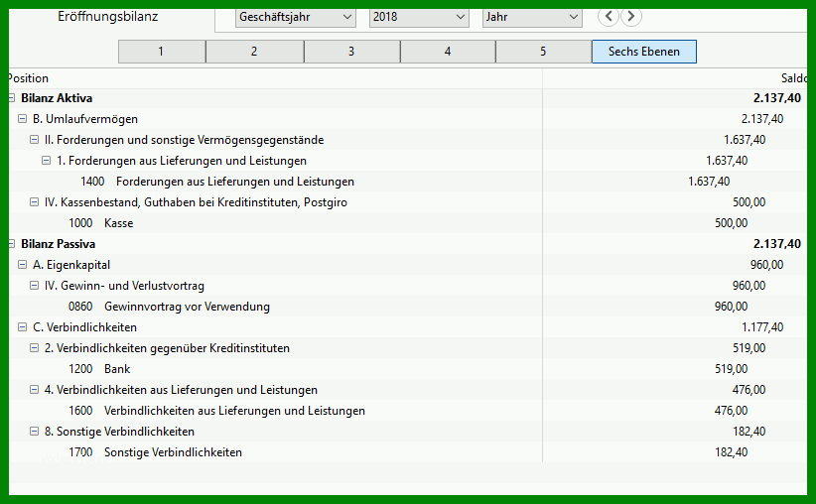Screen dimensions: 816x504
Task: Go to next period arrow button
Action: coord(631,16)
